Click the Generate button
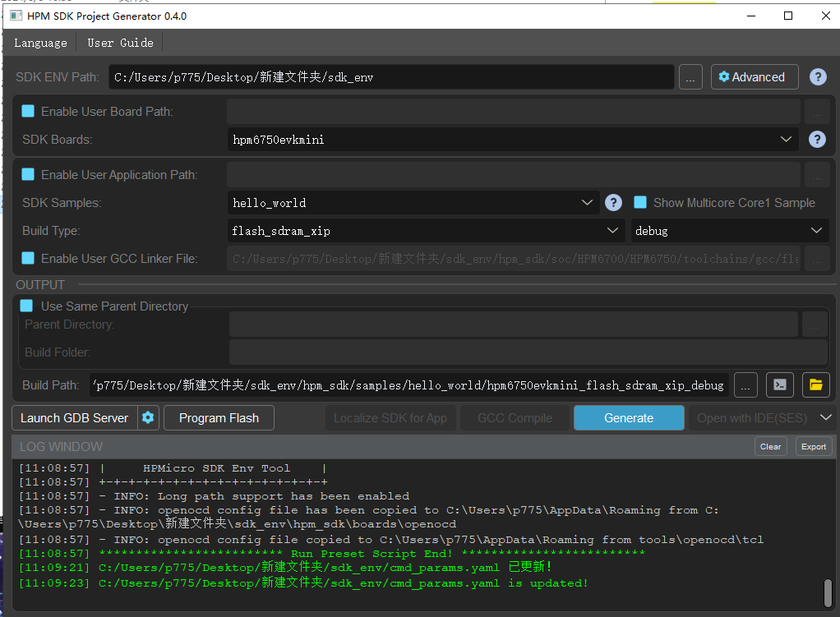The height and width of the screenshot is (617, 840). [x=629, y=417]
